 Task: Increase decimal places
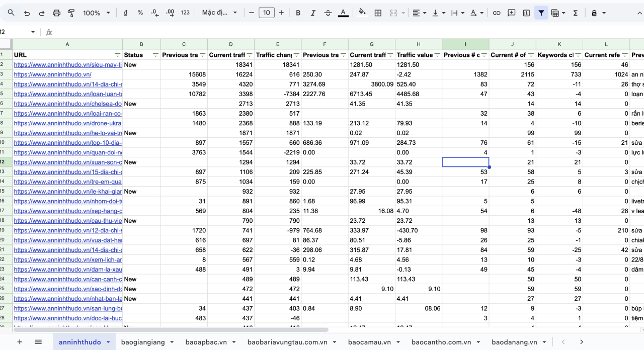(x=170, y=13)
